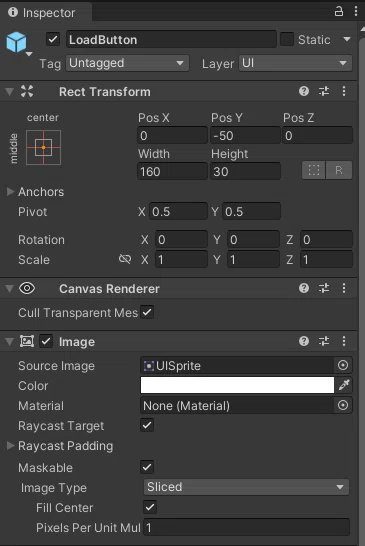The height and width of the screenshot is (546, 365).
Task: Open the Inspector tab options menu
Action: [x=356, y=11]
